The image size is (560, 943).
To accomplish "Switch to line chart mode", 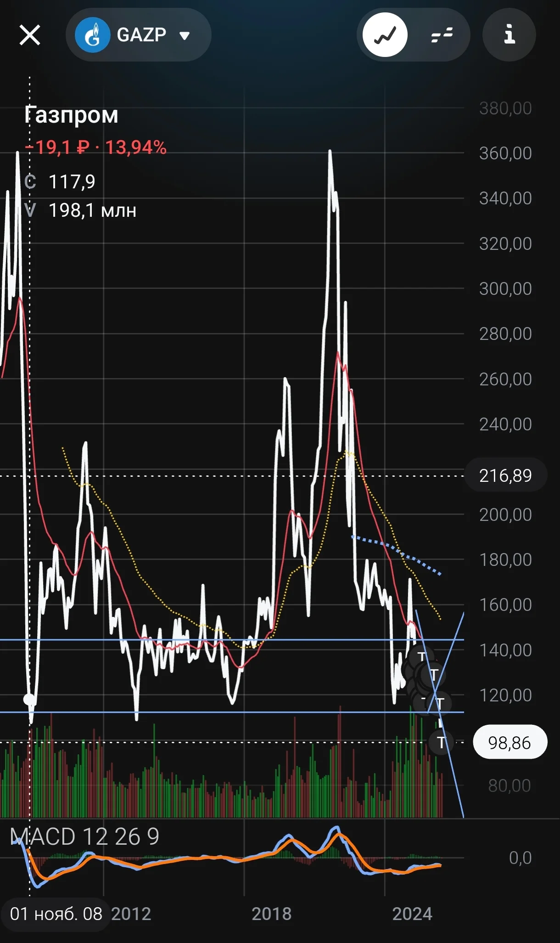I will pyautogui.click(x=385, y=35).
